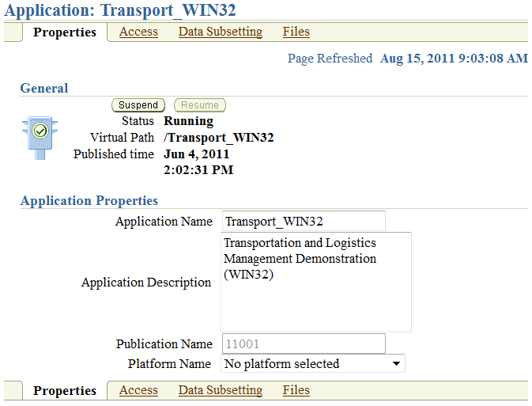Click the Publication Name field showing 11001
The width and height of the screenshot is (532, 406).
tap(303, 344)
